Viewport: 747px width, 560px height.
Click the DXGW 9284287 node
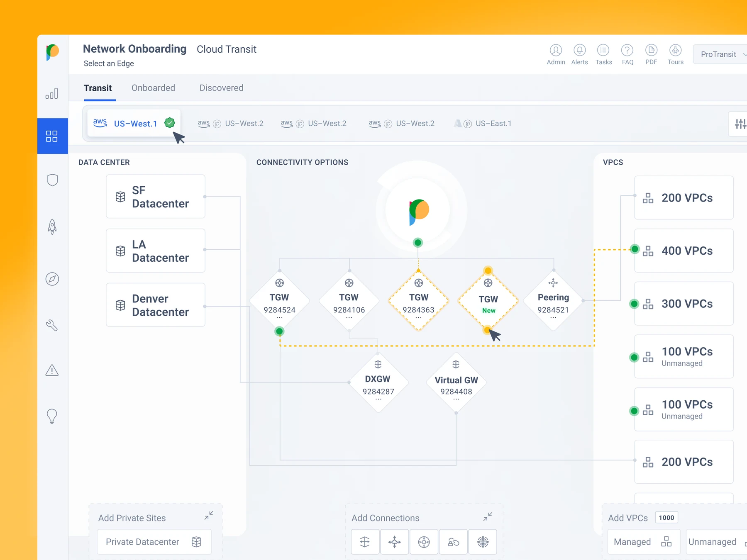point(378,382)
